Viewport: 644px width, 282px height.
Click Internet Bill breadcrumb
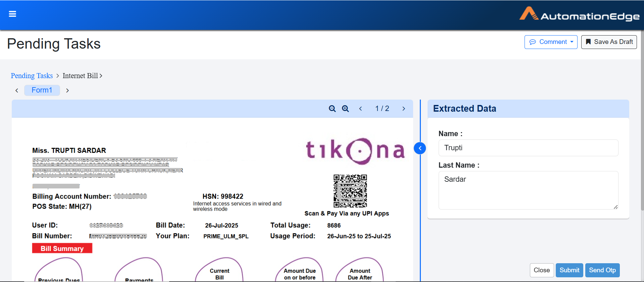(x=80, y=76)
